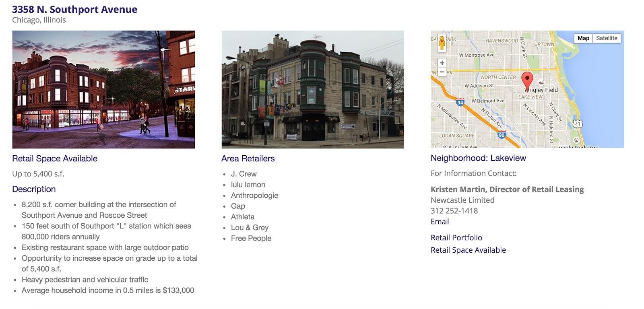Click the phone number 312 252-1418

pos(454,211)
